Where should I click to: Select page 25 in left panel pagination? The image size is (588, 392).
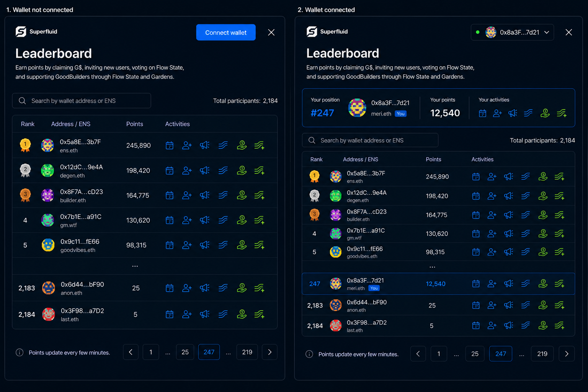(185, 352)
